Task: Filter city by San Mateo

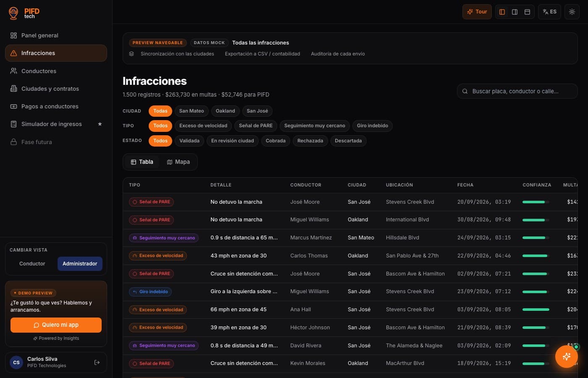Action: click(x=192, y=111)
